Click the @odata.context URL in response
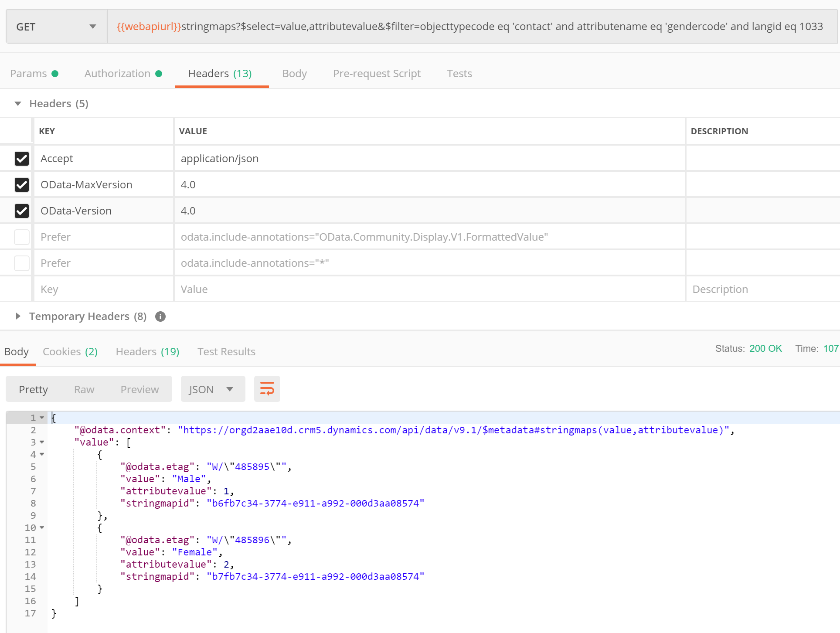The height and width of the screenshot is (633, 840). click(453, 430)
